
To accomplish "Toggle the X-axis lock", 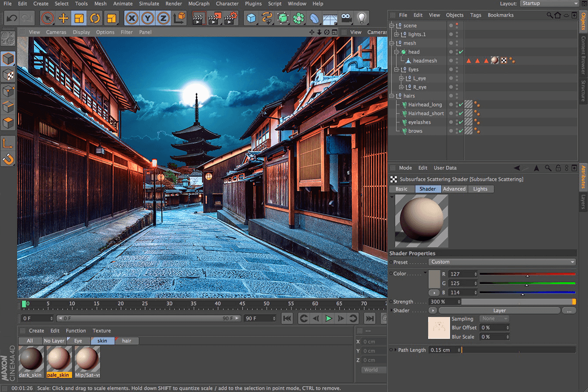I will click(x=131, y=18).
